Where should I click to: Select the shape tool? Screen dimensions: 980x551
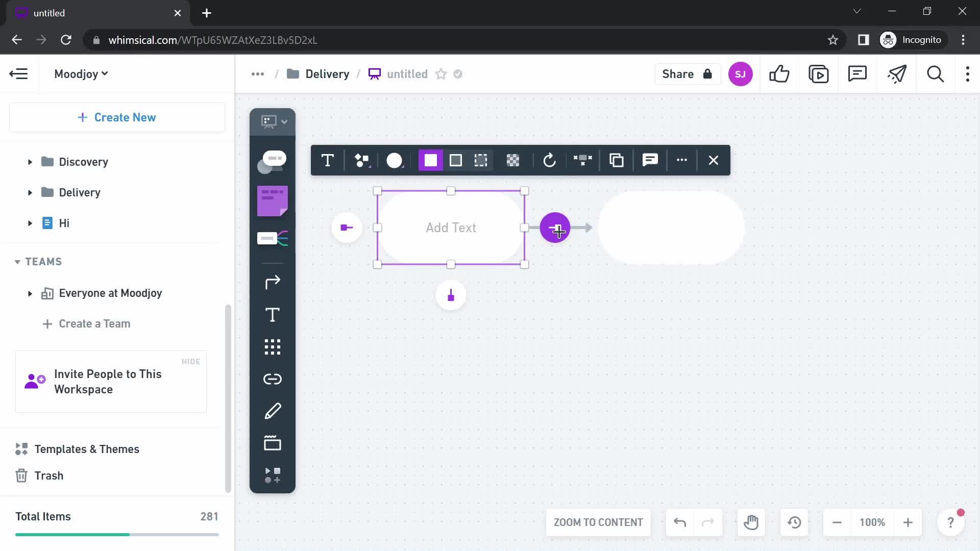point(272,162)
